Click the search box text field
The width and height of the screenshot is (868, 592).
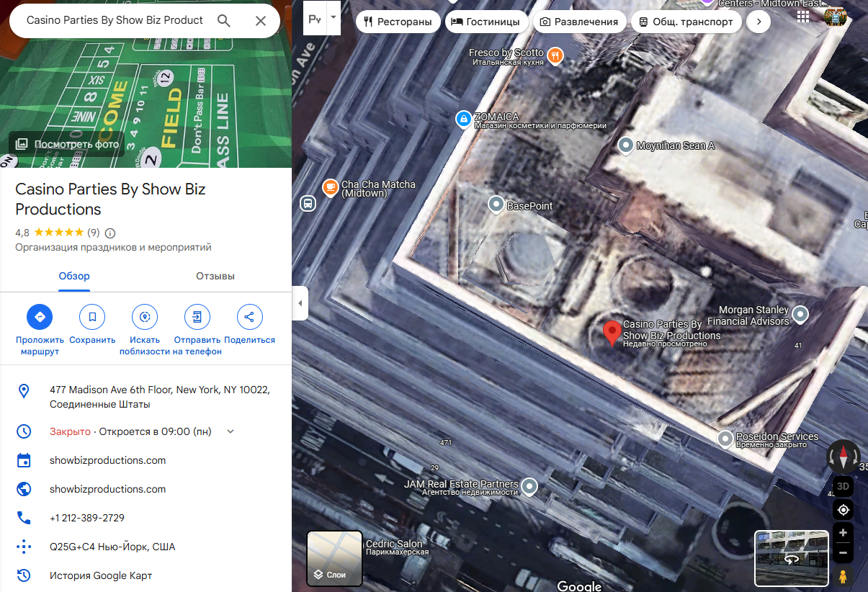115,20
